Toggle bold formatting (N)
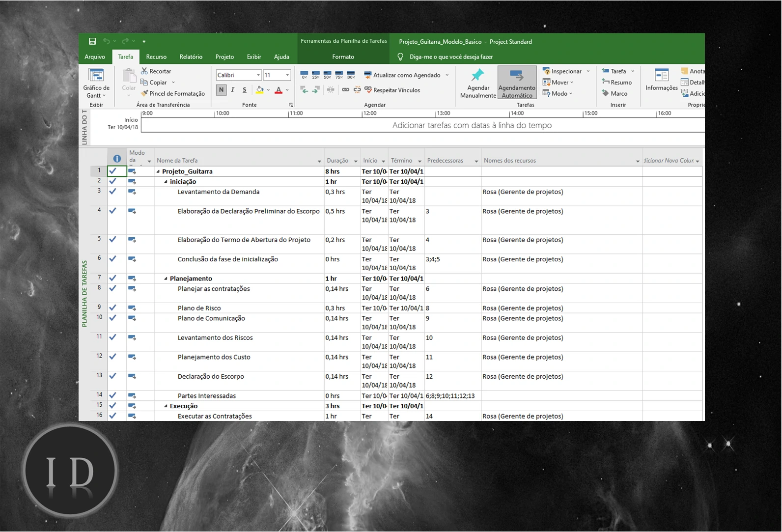 click(221, 90)
